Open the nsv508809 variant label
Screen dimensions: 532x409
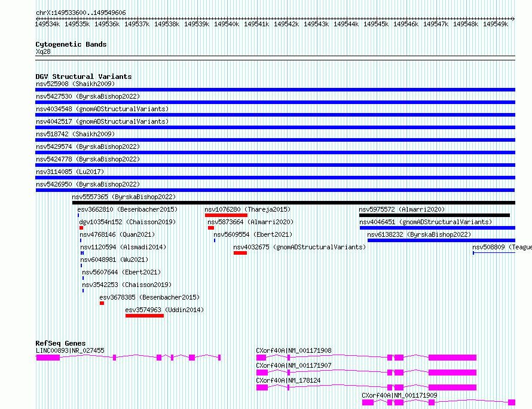pos(502,247)
